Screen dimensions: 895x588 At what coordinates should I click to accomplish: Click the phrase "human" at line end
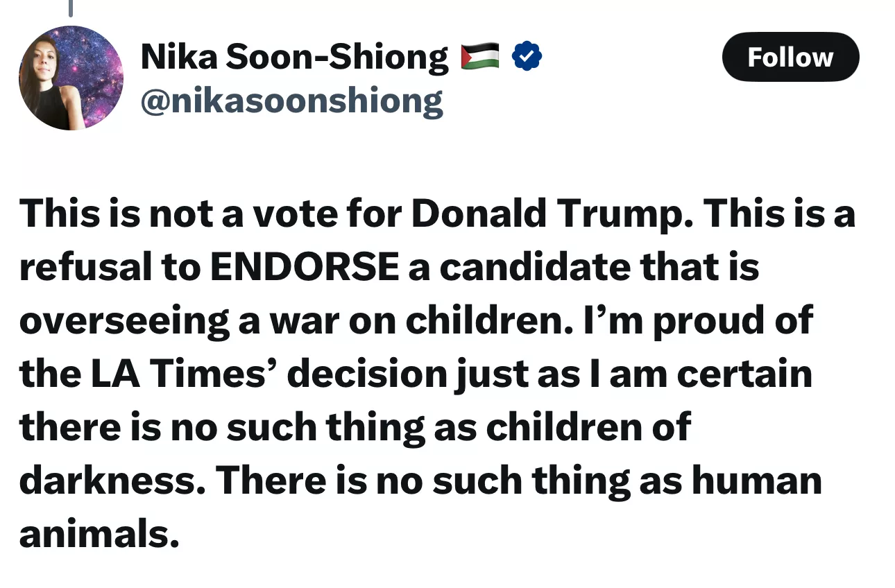pyautogui.click(x=756, y=481)
